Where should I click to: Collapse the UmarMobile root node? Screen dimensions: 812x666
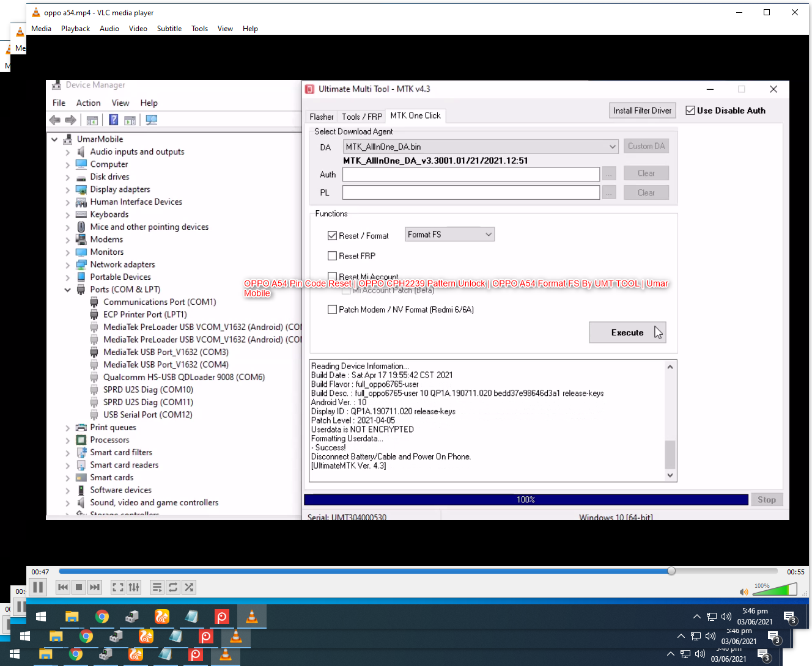tap(54, 139)
